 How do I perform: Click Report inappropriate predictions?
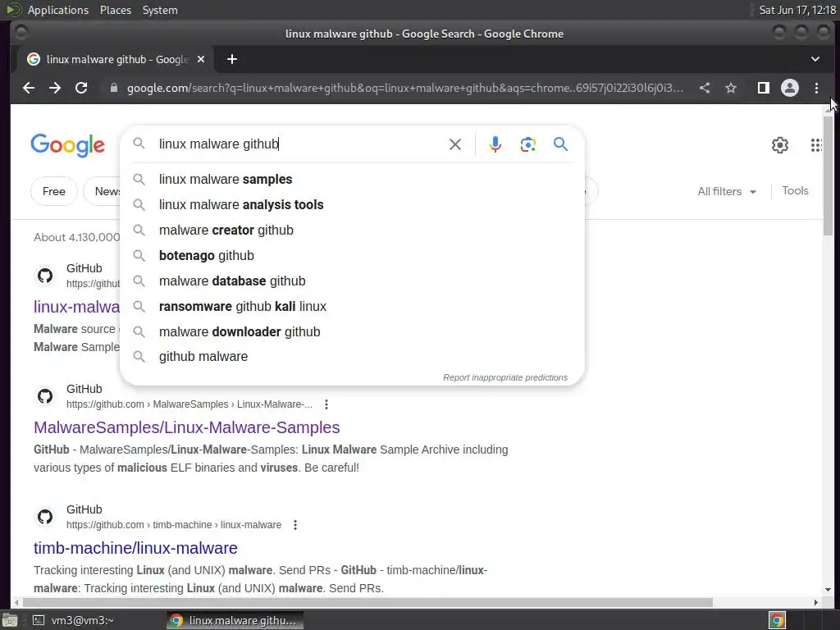coord(505,377)
